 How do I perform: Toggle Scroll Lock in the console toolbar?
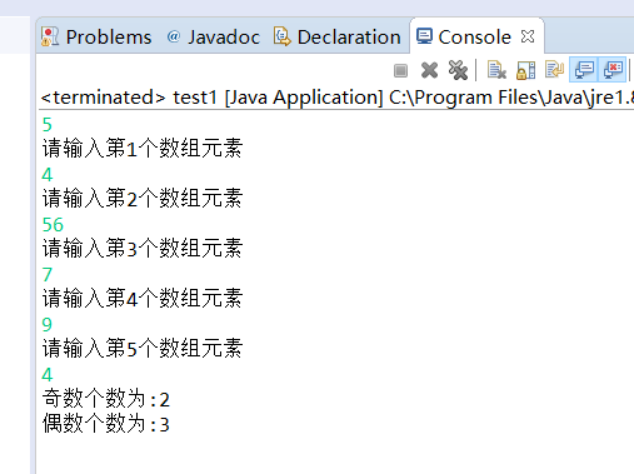click(x=526, y=70)
